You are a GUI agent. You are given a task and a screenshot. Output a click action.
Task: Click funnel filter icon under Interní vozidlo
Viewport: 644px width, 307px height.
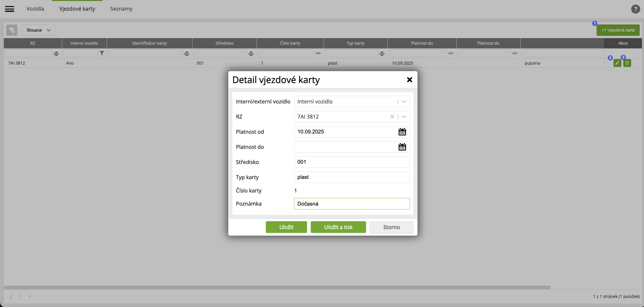[102, 53]
